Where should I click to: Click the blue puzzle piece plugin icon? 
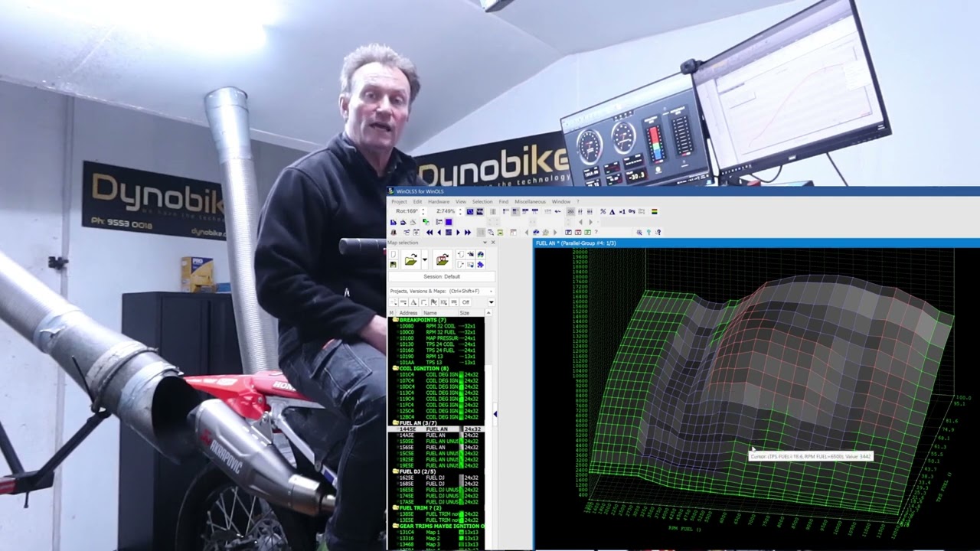point(481,265)
